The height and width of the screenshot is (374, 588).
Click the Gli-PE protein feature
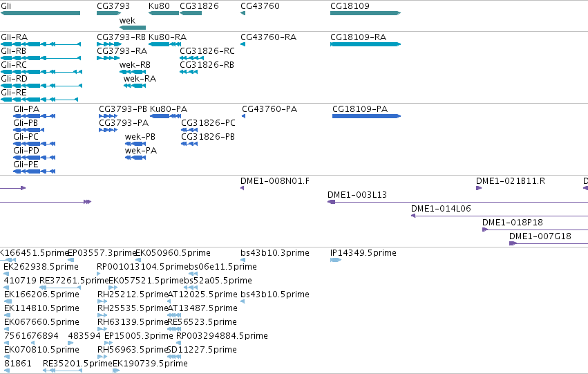point(34,172)
